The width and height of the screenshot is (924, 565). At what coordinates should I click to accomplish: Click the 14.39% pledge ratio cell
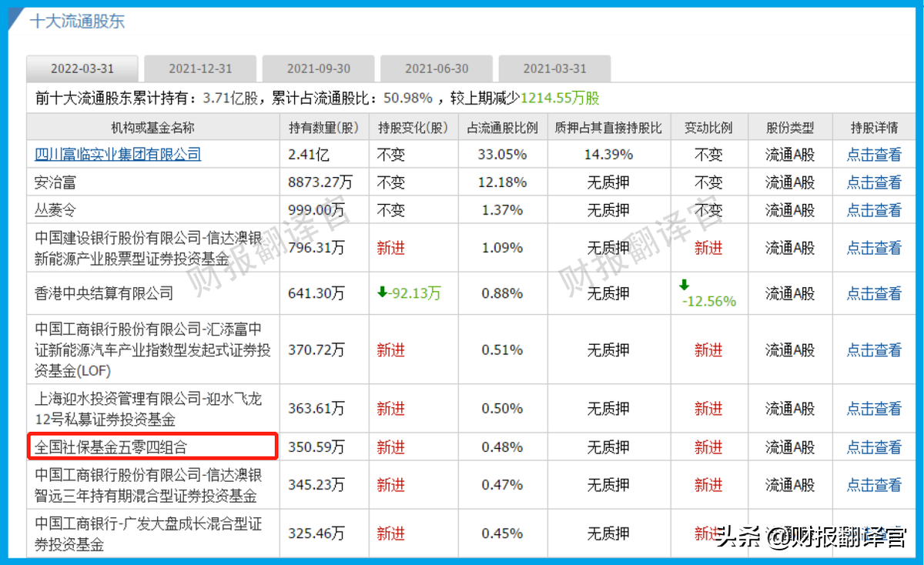coord(608,154)
